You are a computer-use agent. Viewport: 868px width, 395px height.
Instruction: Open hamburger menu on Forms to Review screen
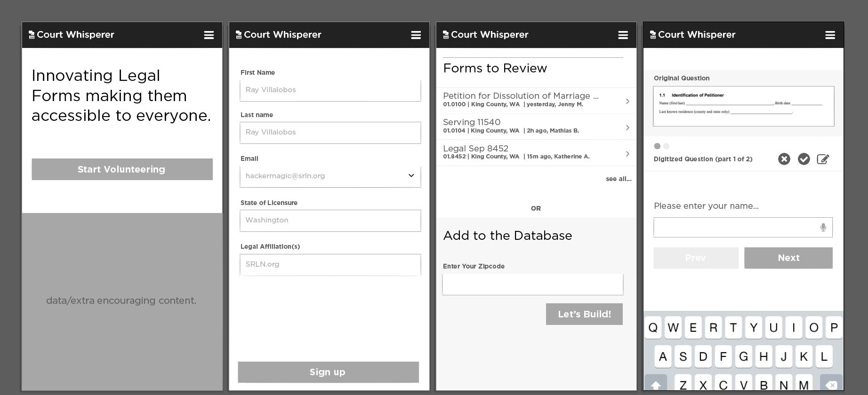click(x=623, y=35)
